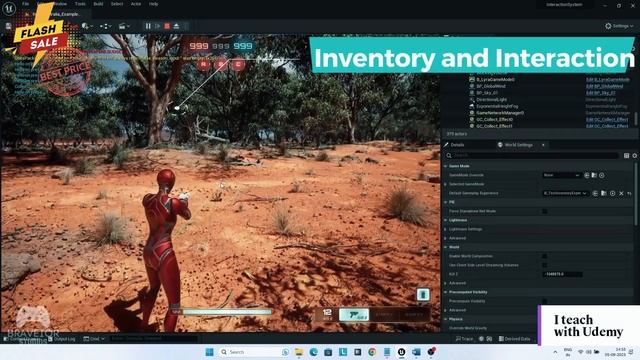Select GameNetworkManager0 in the Outliner
Viewport: 640px width, 360px height.
500,113
